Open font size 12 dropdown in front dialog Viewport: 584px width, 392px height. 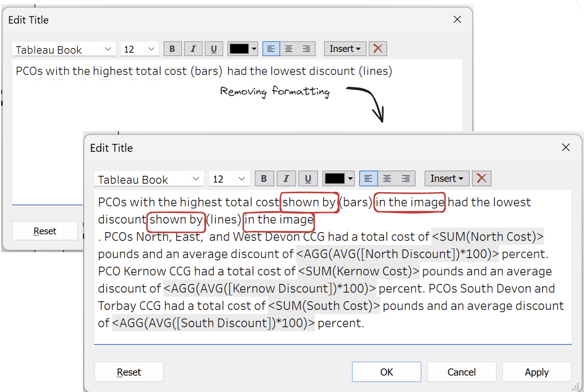point(229,179)
